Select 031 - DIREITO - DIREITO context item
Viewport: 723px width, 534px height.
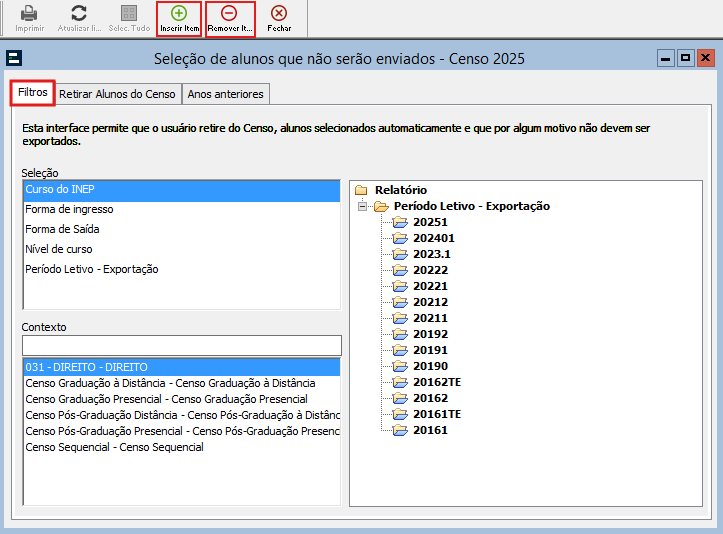click(182, 368)
